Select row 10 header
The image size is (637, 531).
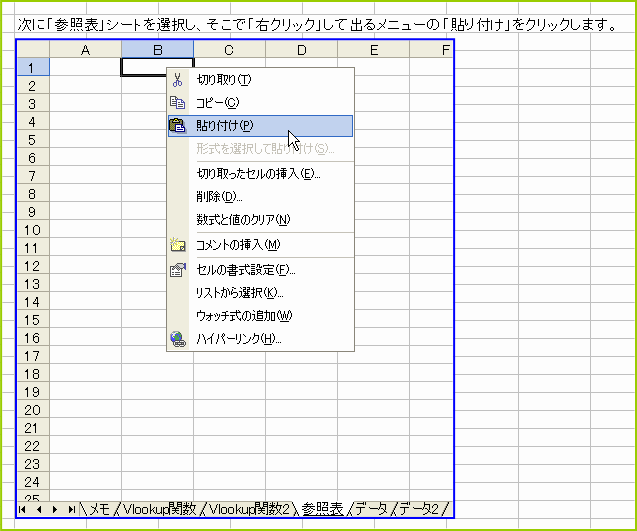point(33,230)
